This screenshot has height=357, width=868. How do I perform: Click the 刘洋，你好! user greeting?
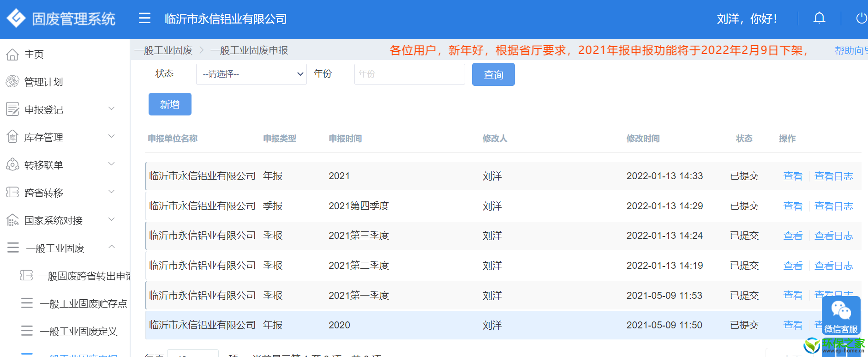click(x=747, y=19)
